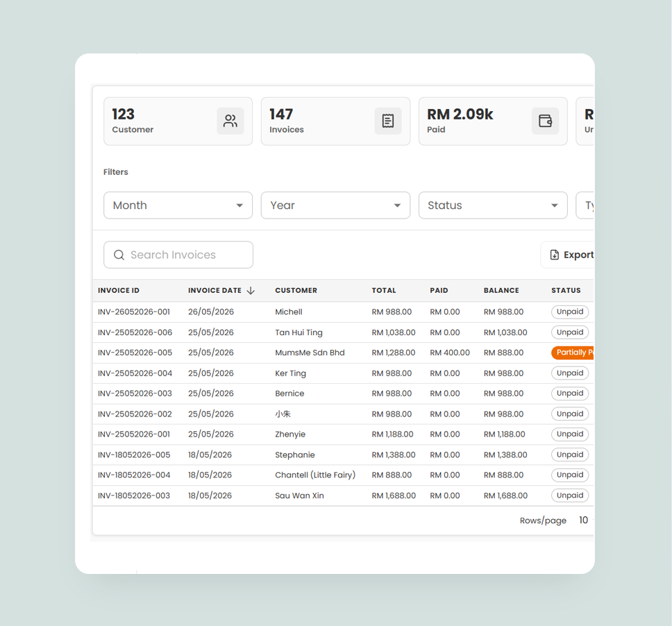Open the Month filter dropdown
Image resolution: width=672 pixels, height=626 pixels.
click(178, 205)
